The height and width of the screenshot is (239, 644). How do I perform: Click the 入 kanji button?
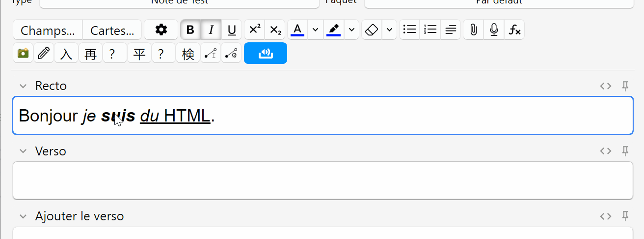pos(66,53)
